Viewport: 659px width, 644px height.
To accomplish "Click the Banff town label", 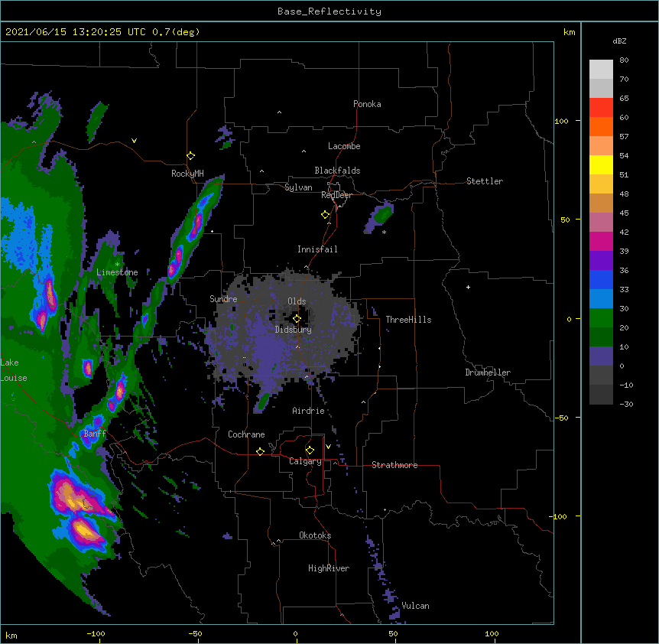I will coord(95,434).
